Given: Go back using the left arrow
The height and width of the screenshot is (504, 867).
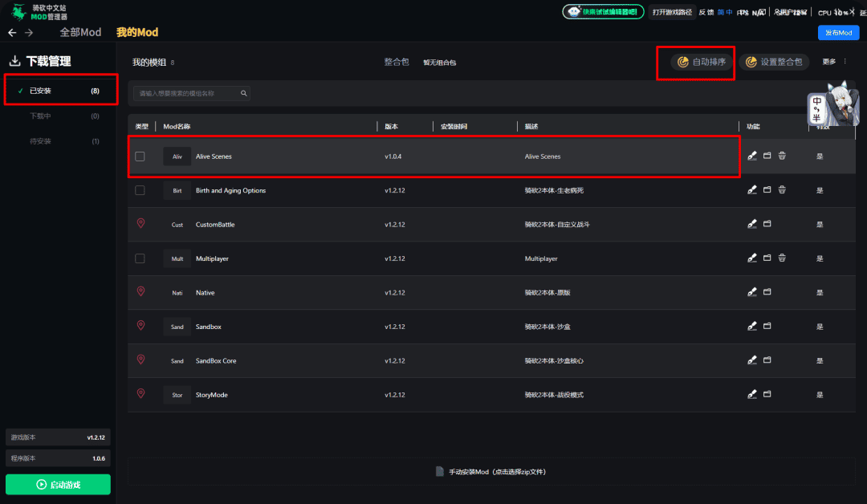Looking at the screenshot, I should [12, 33].
